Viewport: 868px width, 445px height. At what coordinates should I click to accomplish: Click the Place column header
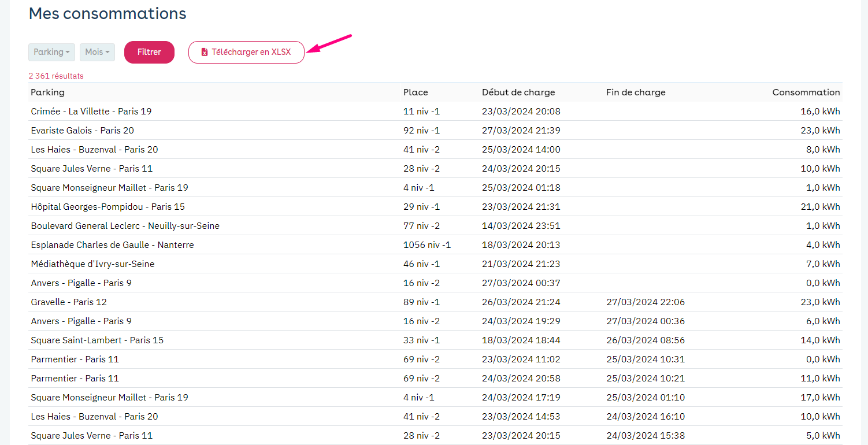(416, 92)
